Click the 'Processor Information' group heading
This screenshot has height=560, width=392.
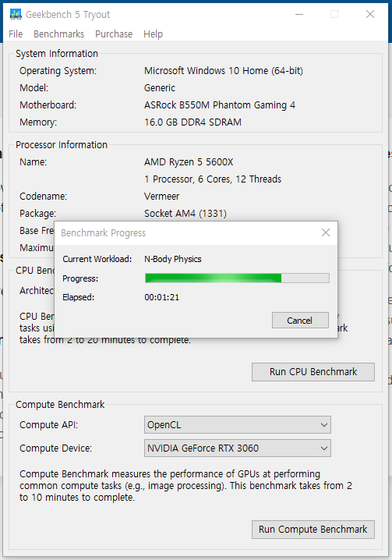pyautogui.click(x=62, y=145)
